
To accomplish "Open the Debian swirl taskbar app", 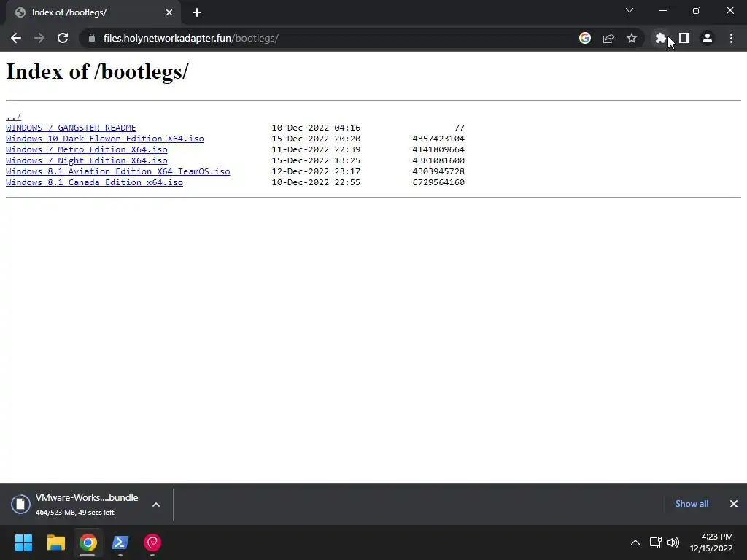I will pyautogui.click(x=152, y=542).
